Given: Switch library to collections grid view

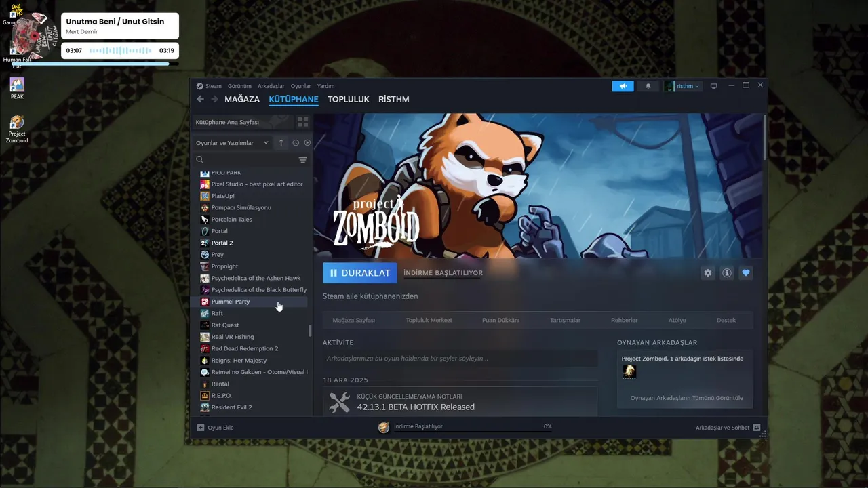Looking at the screenshot, I should point(303,122).
